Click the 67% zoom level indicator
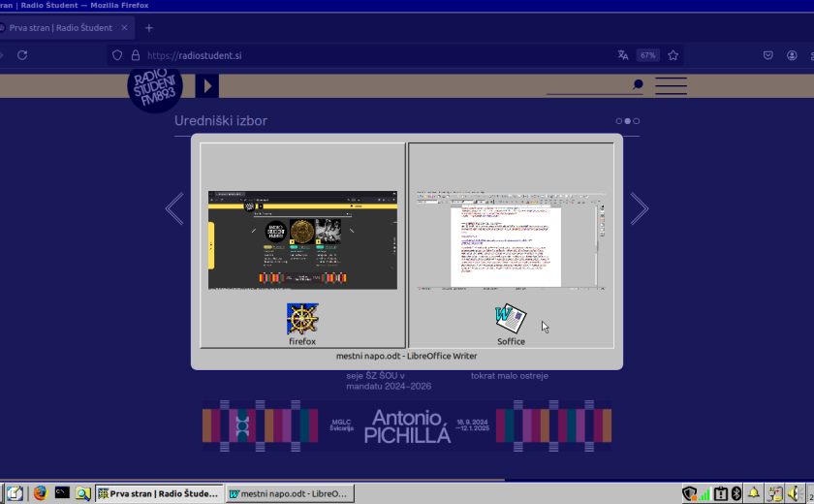This screenshot has height=504, width=814. coord(647,55)
